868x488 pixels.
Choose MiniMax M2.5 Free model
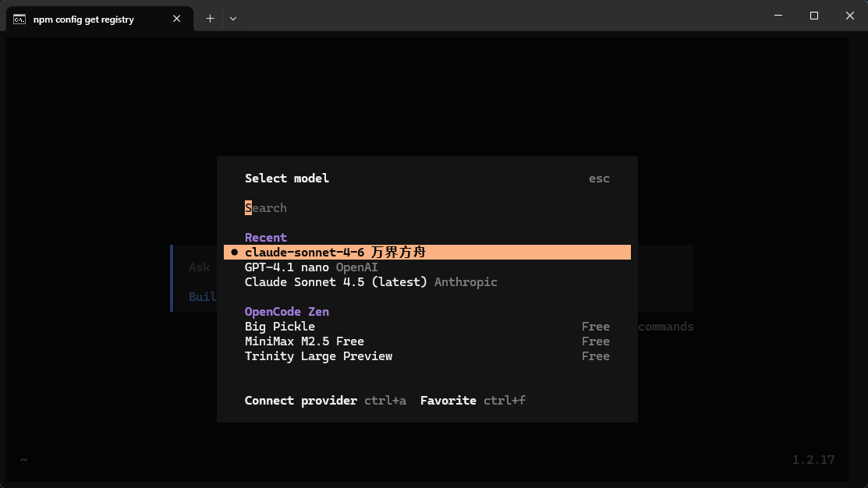[x=304, y=341]
